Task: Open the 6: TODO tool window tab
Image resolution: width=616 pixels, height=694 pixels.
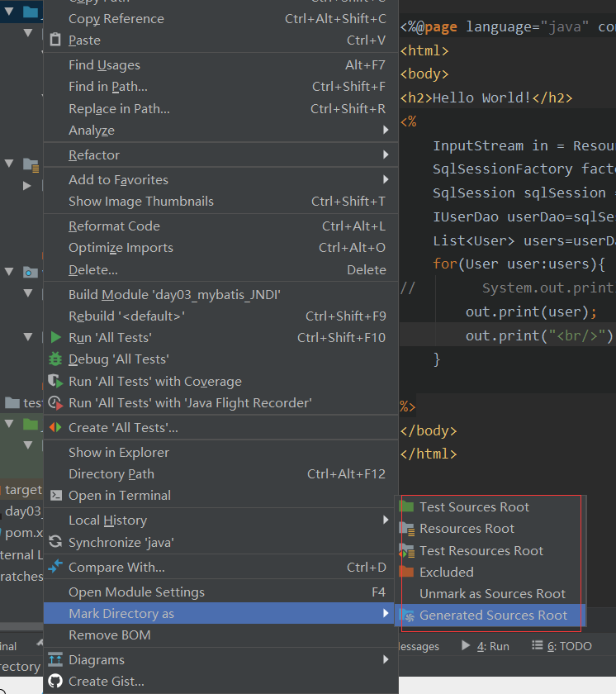Action: (x=562, y=646)
